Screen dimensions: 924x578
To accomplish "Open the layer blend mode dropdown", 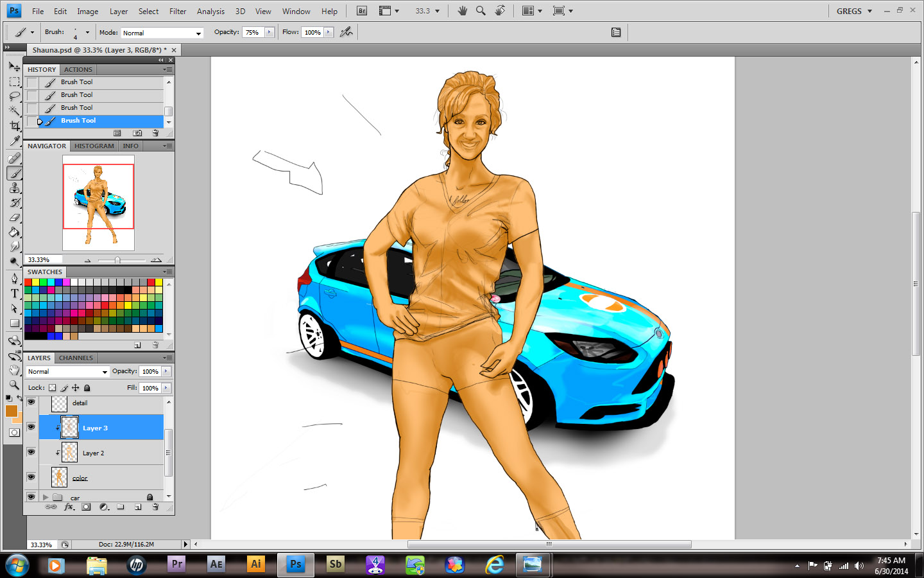I will (68, 372).
